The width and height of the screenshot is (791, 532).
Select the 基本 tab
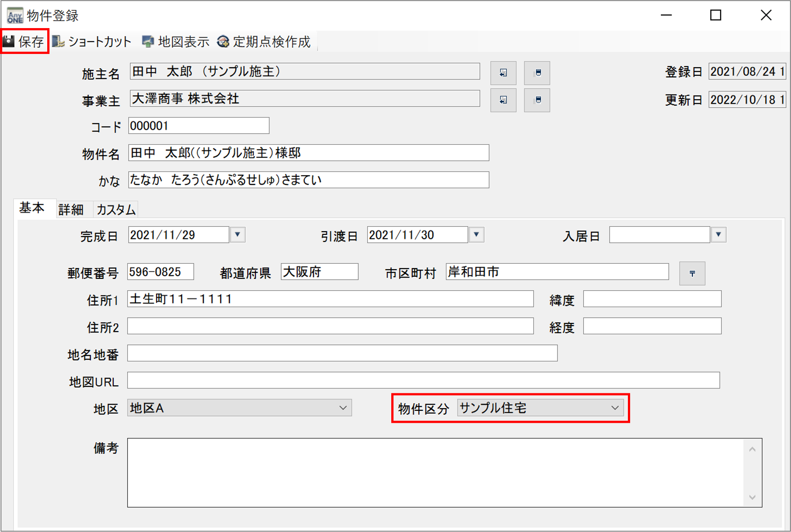[32, 208]
